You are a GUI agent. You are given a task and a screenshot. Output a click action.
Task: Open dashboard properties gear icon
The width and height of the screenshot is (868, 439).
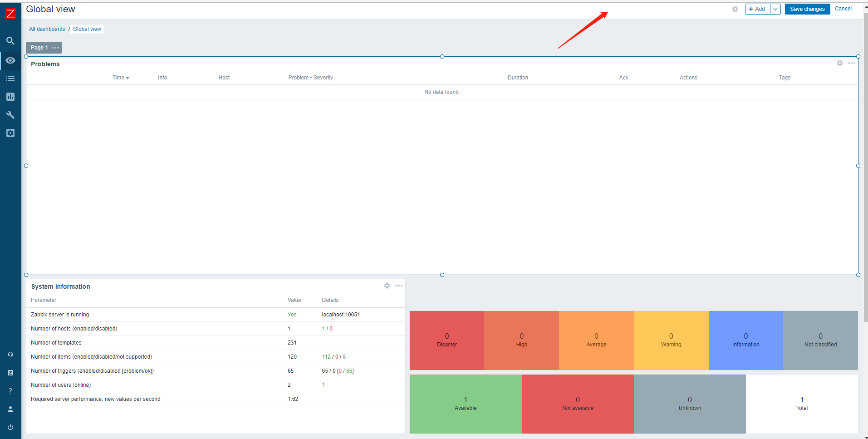click(x=735, y=9)
